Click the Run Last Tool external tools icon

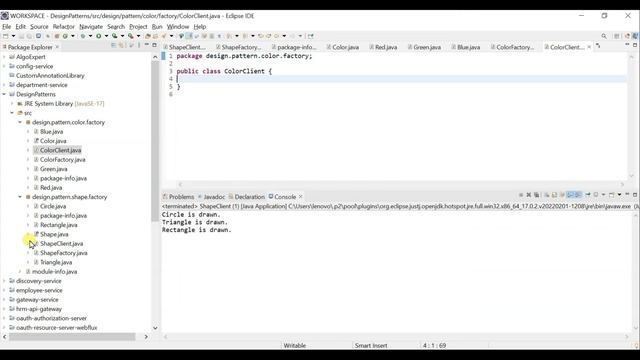(x=131, y=36)
